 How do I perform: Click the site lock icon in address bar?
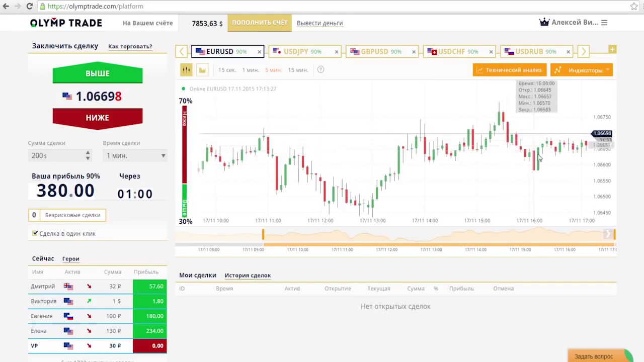(43, 7)
